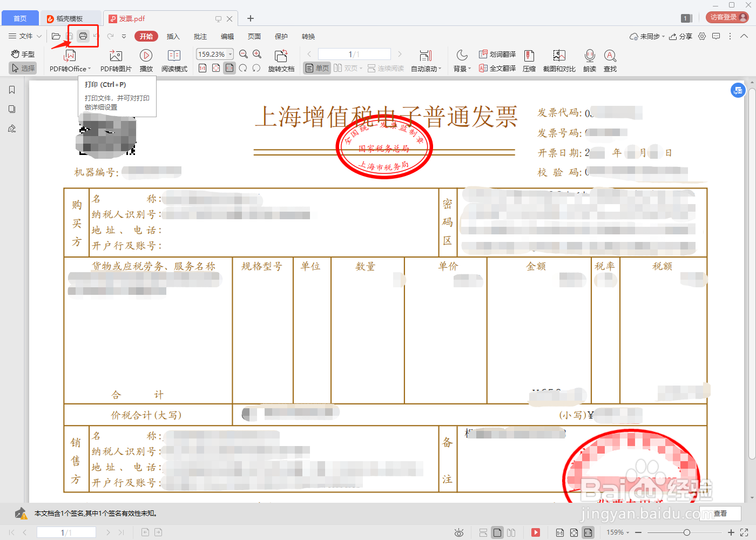Open zoom percentage 159.23% dropdown
756x540 pixels.
(231, 54)
